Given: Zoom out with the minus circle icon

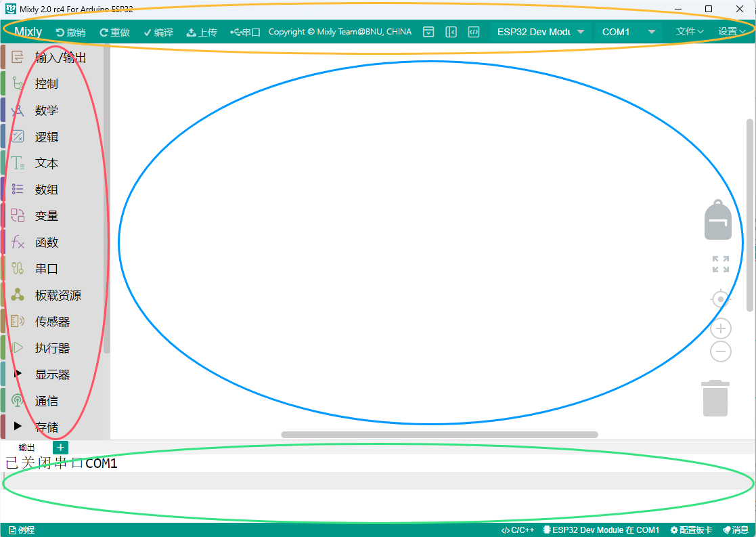Looking at the screenshot, I should point(721,351).
